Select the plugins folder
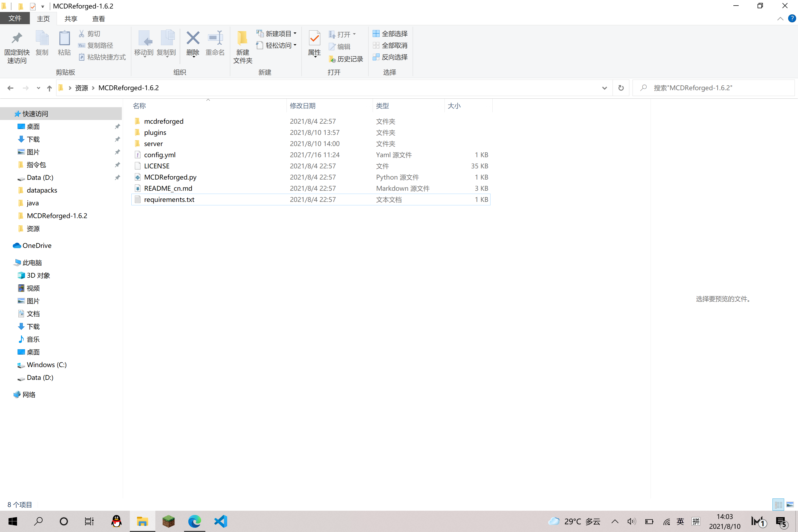Screen dimensions: 798x532 [x=311, y=132]
